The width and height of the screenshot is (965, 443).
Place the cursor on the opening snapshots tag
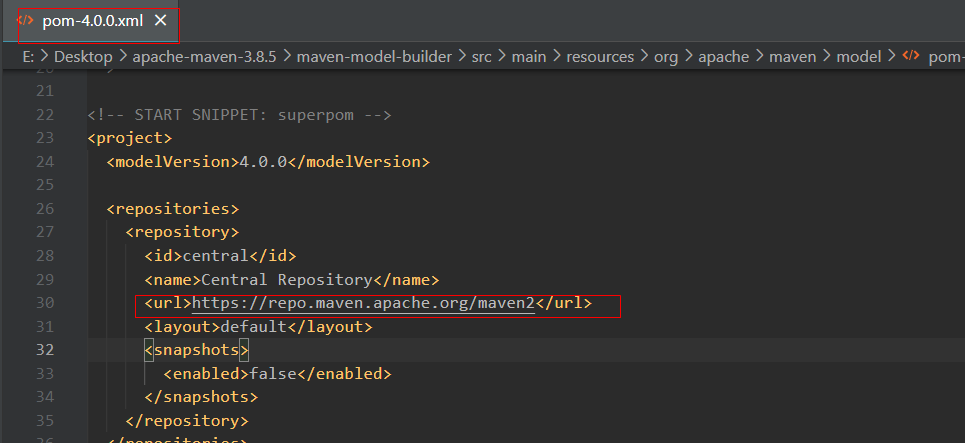tap(196, 350)
